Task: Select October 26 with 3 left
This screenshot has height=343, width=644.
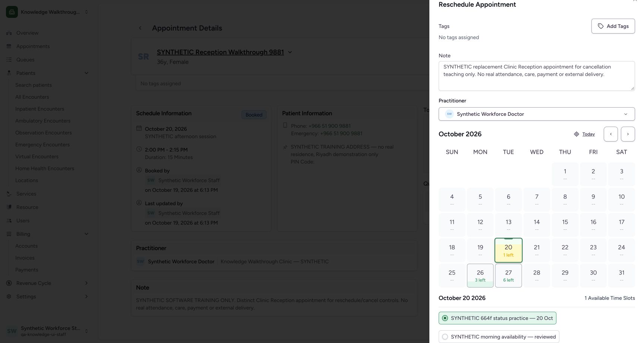Action: 480,276
